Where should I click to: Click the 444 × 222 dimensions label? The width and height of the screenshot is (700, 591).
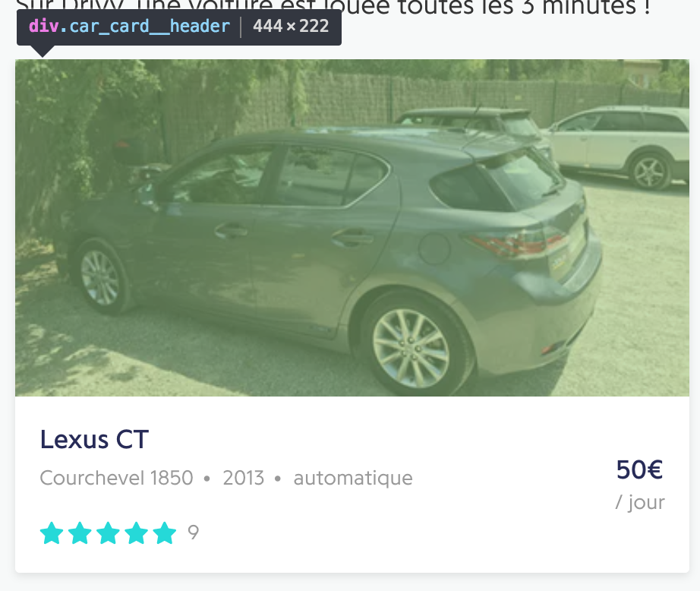(x=291, y=27)
